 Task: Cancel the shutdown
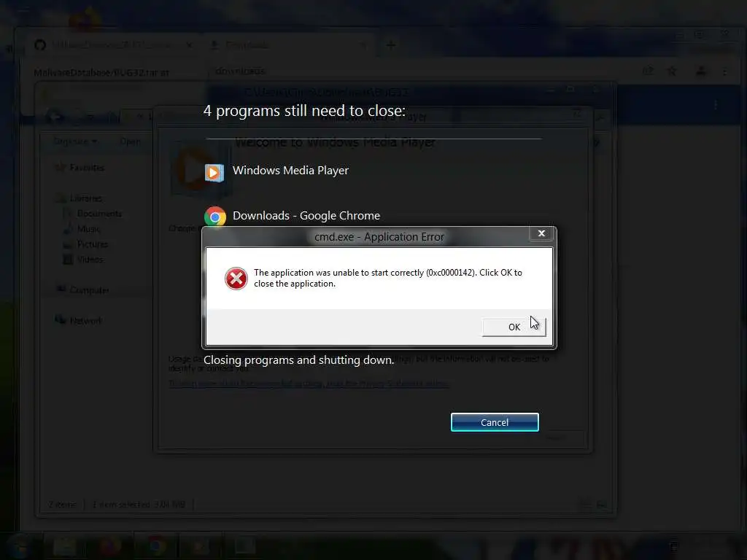[x=495, y=422]
